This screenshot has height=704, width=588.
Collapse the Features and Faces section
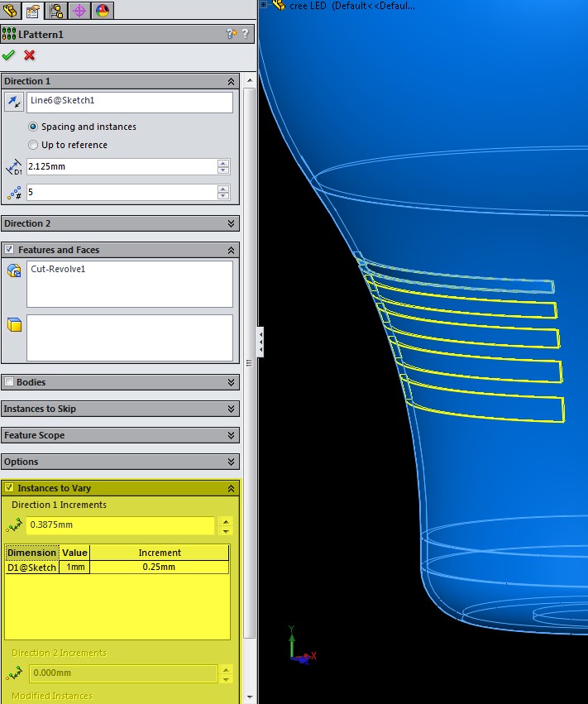[x=231, y=250]
